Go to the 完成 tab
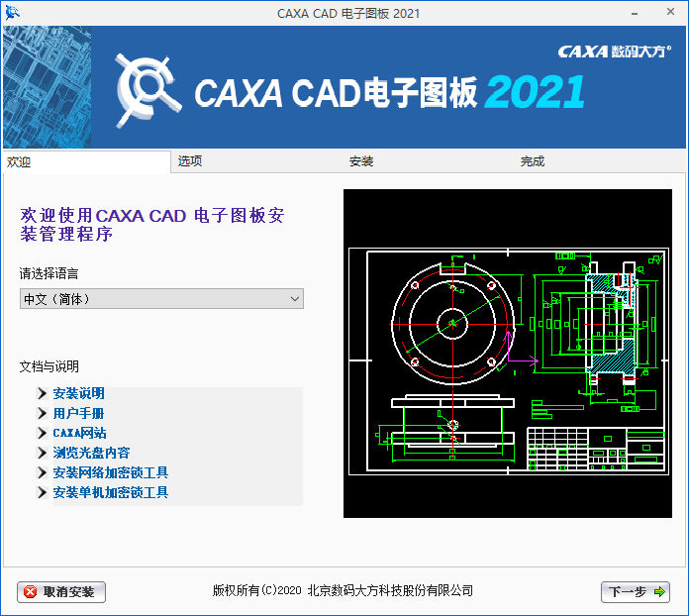The width and height of the screenshot is (689, 616). pyautogui.click(x=533, y=161)
